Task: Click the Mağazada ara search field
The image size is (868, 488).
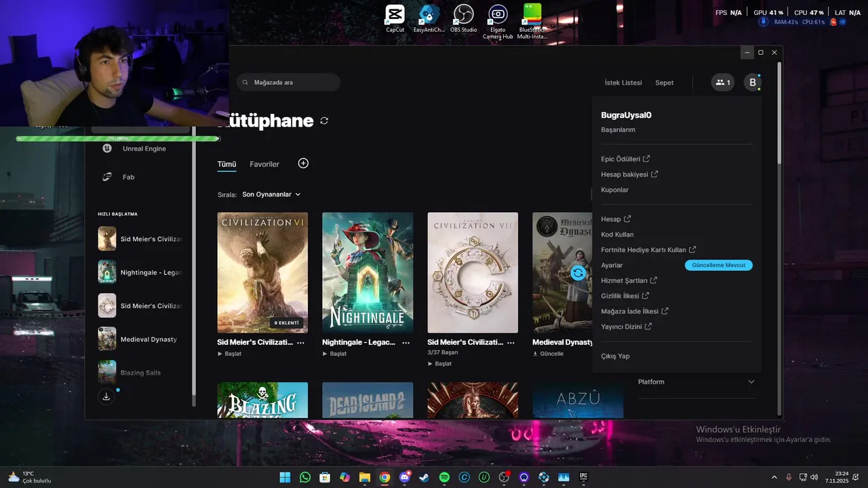Action: [288, 82]
